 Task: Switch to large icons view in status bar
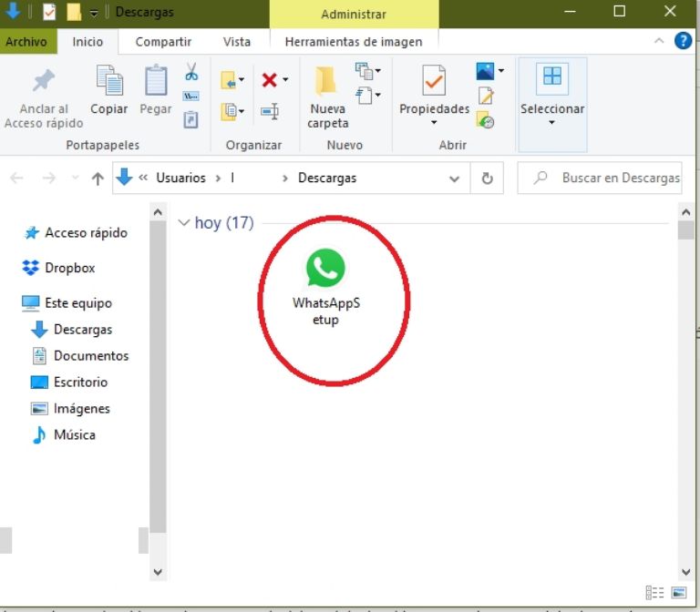[678, 592]
